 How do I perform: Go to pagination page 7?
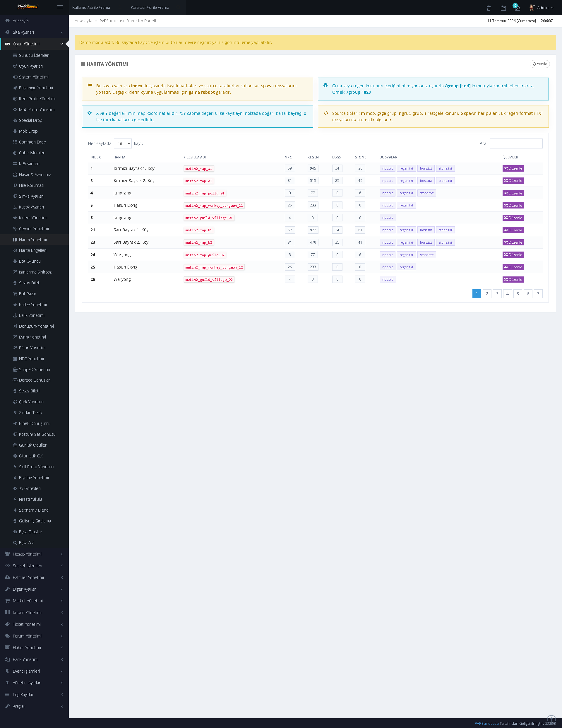tap(538, 294)
